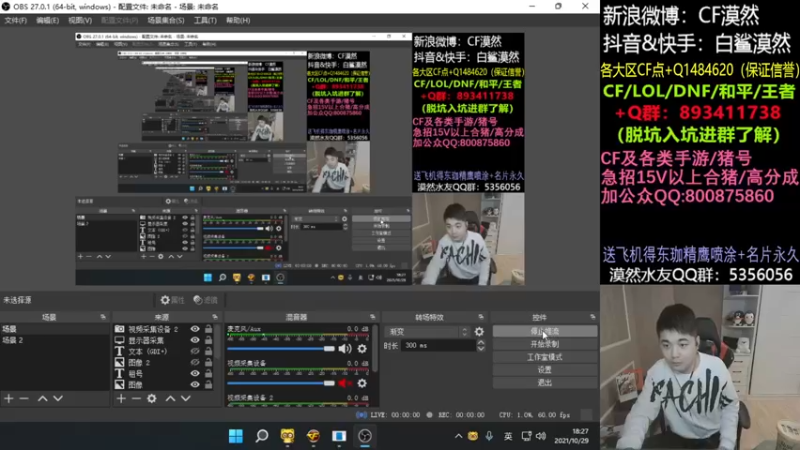Screen dimensions: 800x450
Task: Hide the 显示器采集 source eye
Action: 195,340
